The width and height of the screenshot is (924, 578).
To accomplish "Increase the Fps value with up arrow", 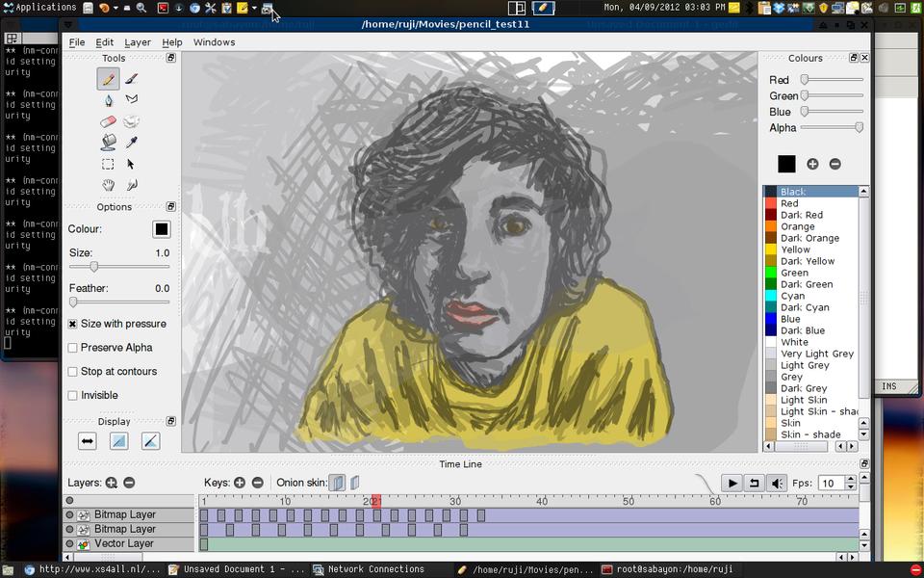I will point(850,479).
